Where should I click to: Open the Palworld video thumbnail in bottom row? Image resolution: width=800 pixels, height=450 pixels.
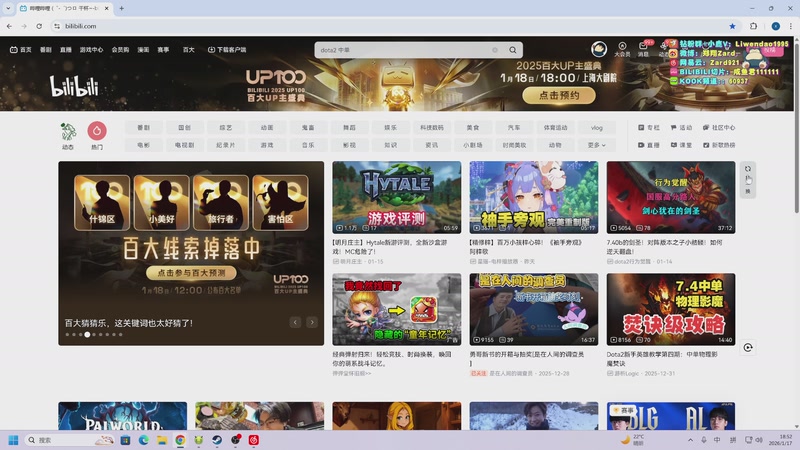coord(122,416)
